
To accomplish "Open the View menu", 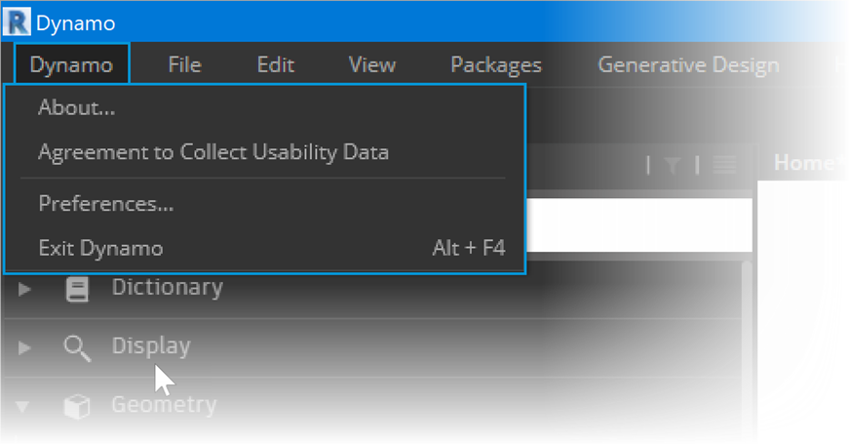I will pos(372,65).
